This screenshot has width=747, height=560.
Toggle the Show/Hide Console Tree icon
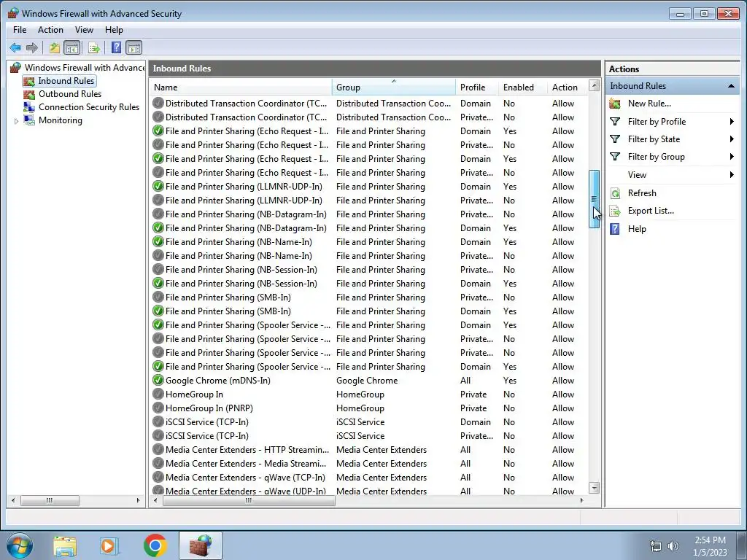coord(72,47)
